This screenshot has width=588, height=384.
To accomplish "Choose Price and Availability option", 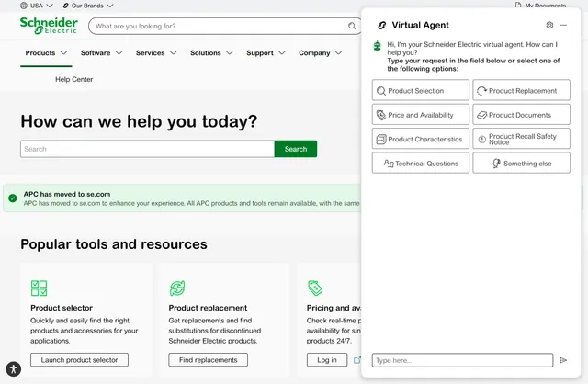I will 421,115.
